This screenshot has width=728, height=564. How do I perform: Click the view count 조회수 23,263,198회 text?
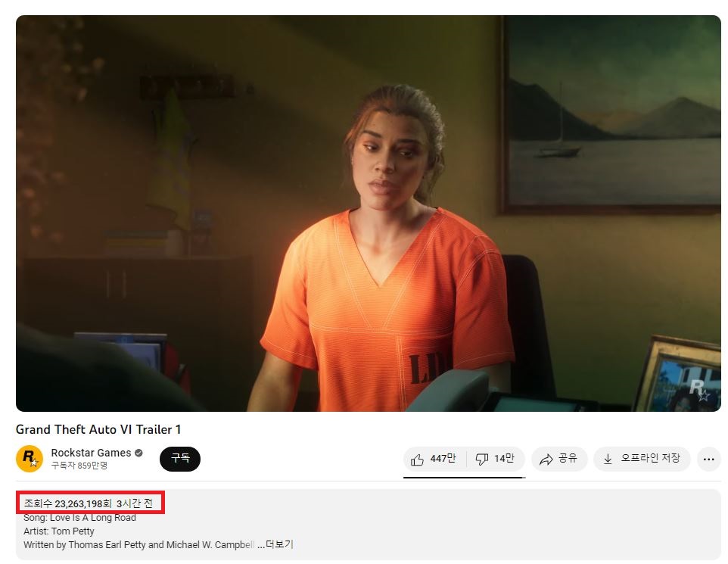[x=68, y=503]
